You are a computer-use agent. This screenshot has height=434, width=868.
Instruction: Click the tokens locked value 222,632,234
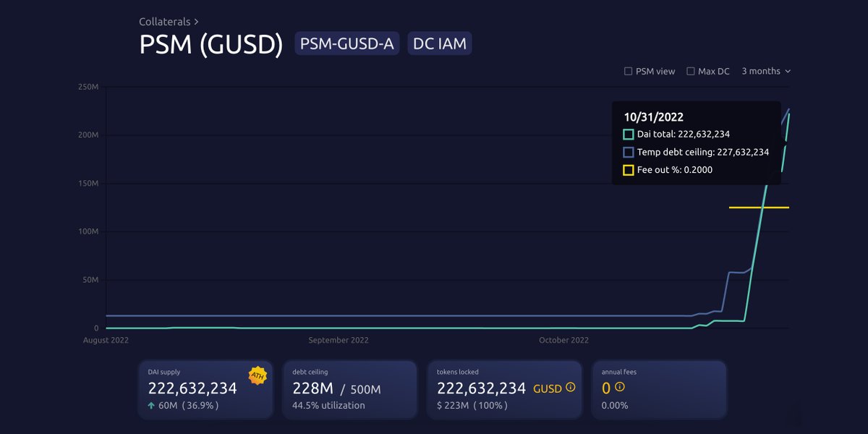pos(482,388)
